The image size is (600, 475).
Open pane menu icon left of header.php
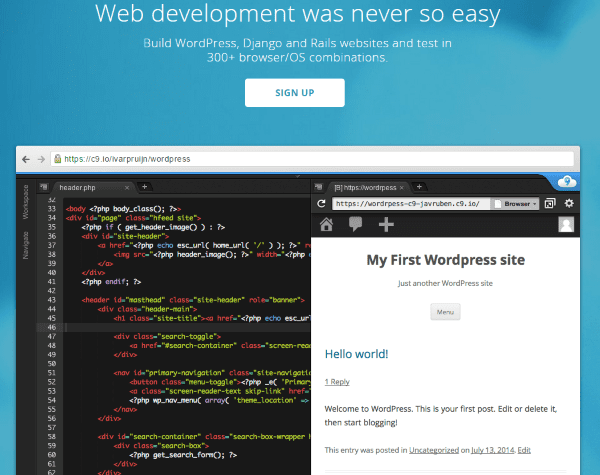click(44, 187)
